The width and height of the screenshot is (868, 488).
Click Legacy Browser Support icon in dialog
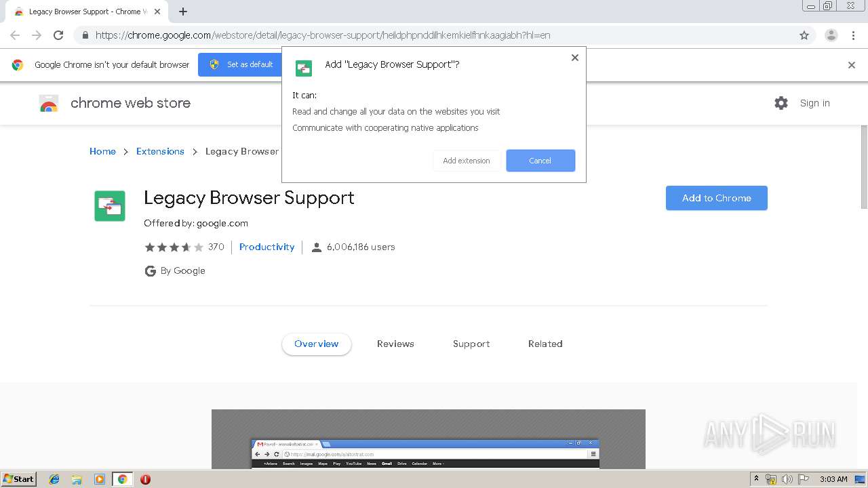click(x=304, y=67)
